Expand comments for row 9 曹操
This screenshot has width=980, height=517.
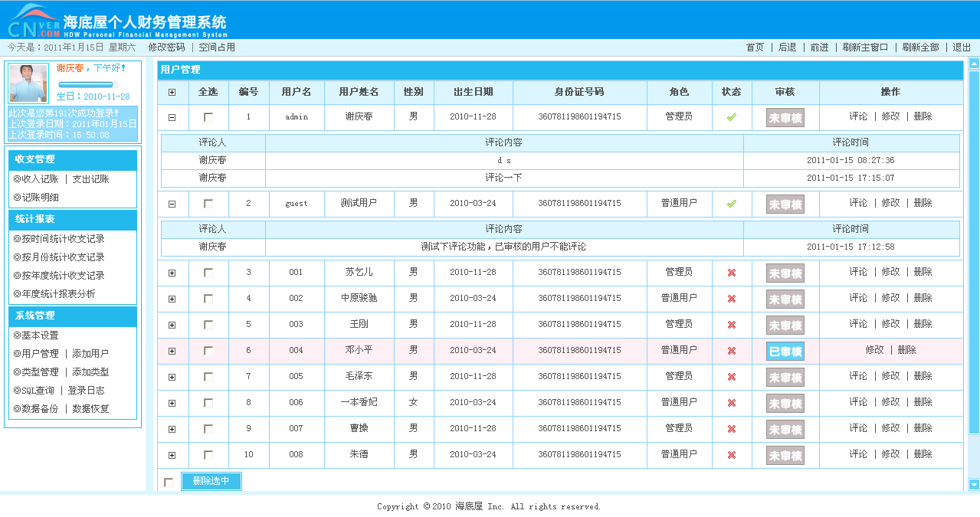172,430
